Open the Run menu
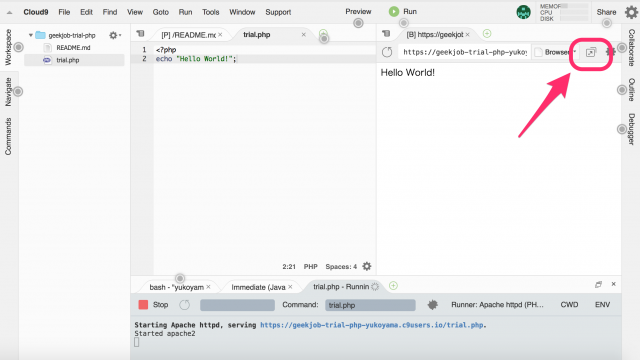The width and height of the screenshot is (640, 360). coord(185,12)
